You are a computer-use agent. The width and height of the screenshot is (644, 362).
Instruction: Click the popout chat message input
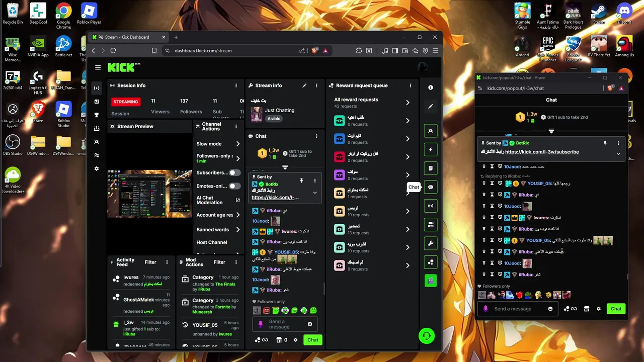click(517, 309)
